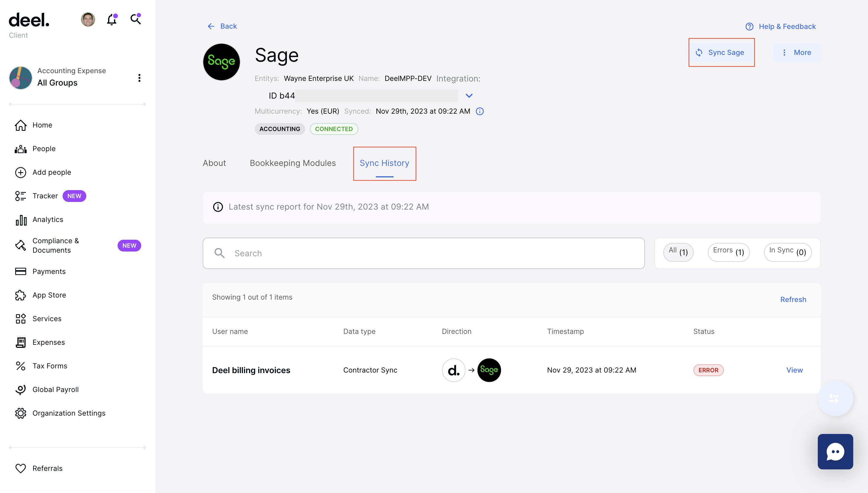The image size is (868, 493).
Task: Click Refresh in the table header
Action: tap(793, 300)
